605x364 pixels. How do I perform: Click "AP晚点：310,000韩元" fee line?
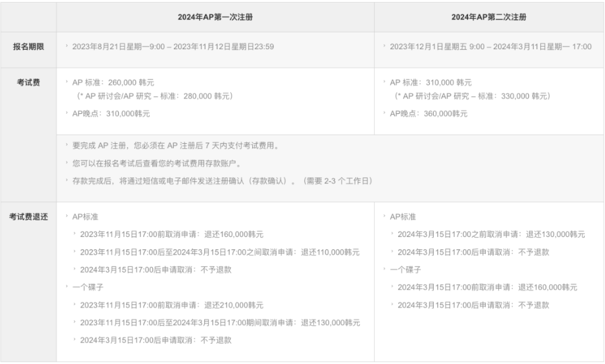(x=111, y=113)
